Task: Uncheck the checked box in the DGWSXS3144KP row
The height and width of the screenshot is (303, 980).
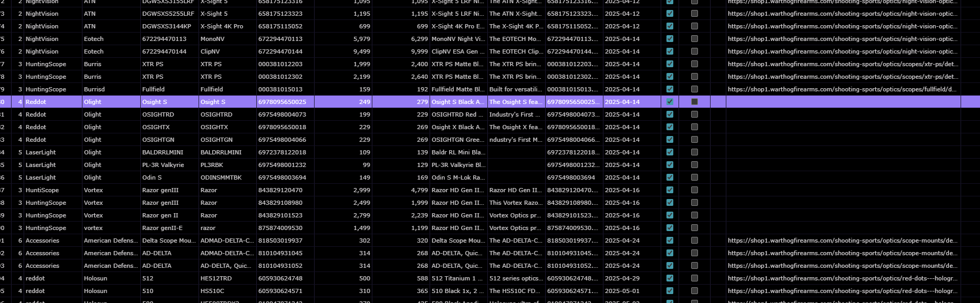Action: tap(670, 26)
